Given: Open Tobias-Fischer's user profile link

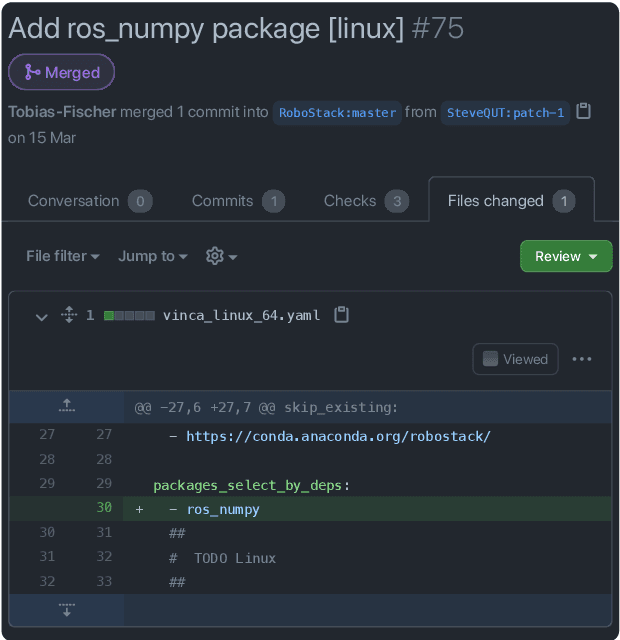Looking at the screenshot, I should coord(62,112).
